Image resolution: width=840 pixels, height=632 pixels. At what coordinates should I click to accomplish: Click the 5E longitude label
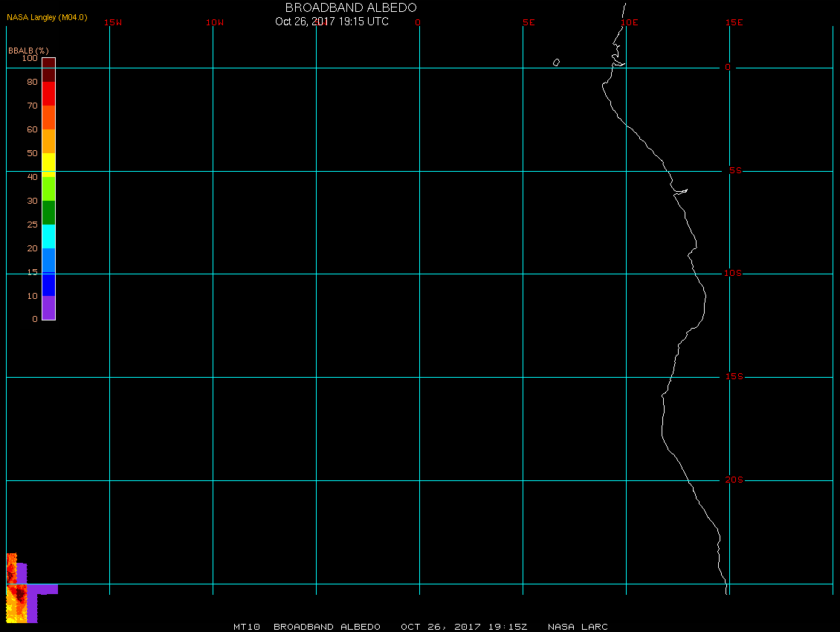coord(529,22)
